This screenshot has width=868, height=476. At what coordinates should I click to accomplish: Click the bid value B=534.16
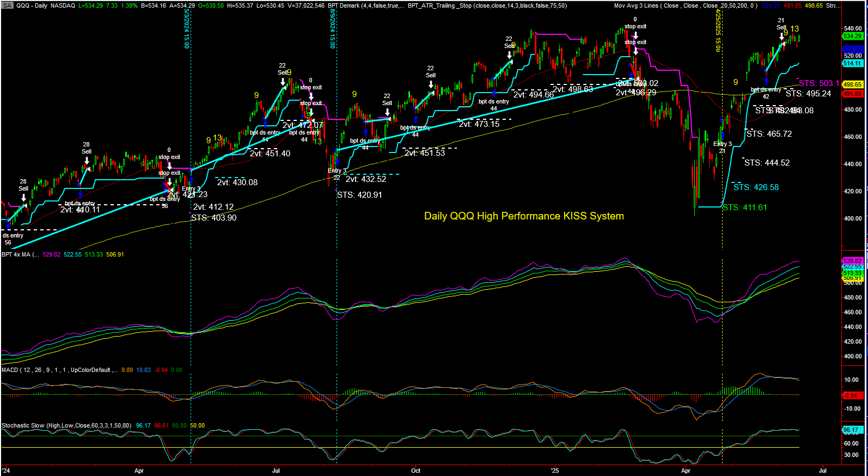[155, 5]
